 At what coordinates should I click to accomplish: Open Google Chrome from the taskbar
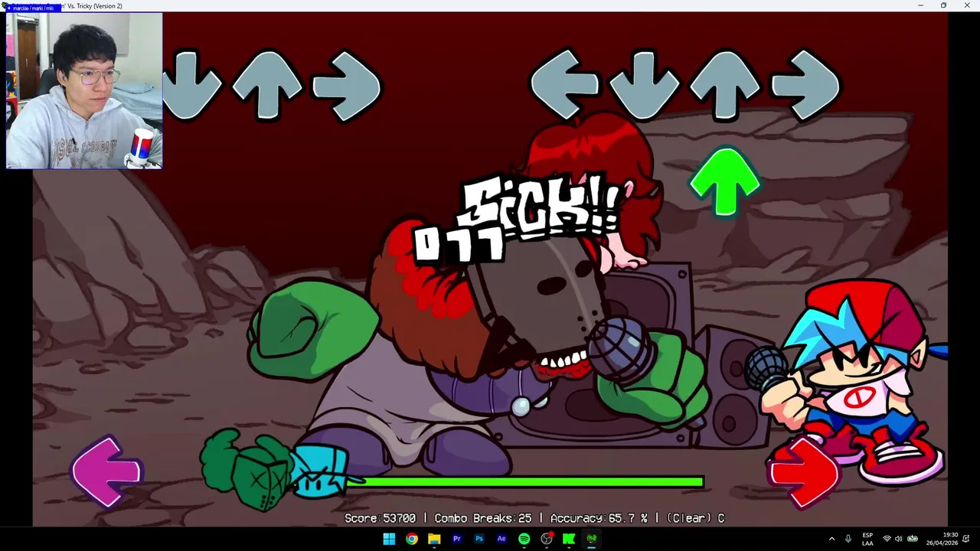pos(412,539)
